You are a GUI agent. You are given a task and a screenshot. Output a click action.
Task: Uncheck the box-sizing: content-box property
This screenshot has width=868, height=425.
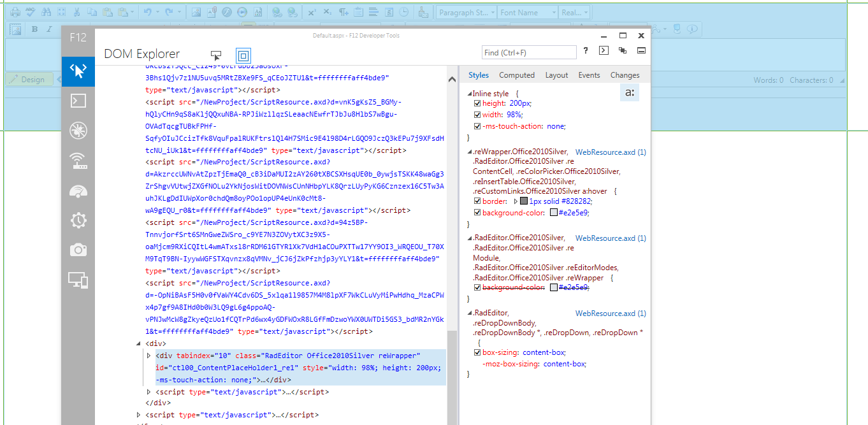[x=477, y=352]
